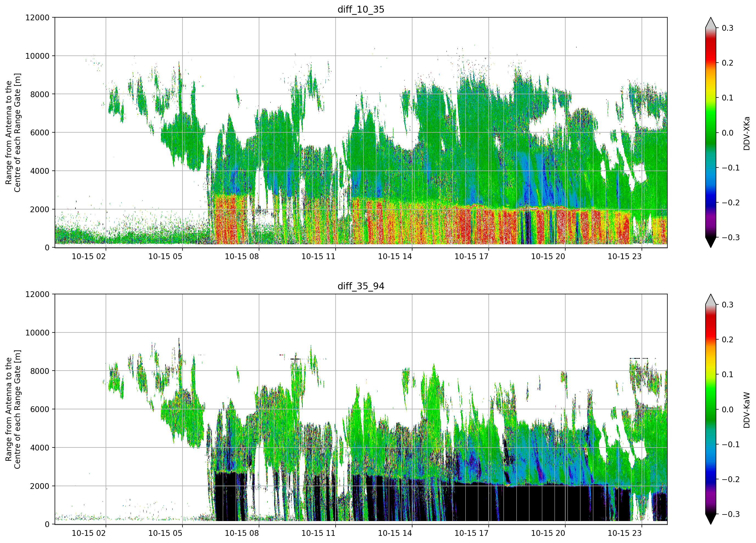Screen dimensions: 756x543
Task: Click the diff_10_35 plot title
Action: [x=361, y=9]
